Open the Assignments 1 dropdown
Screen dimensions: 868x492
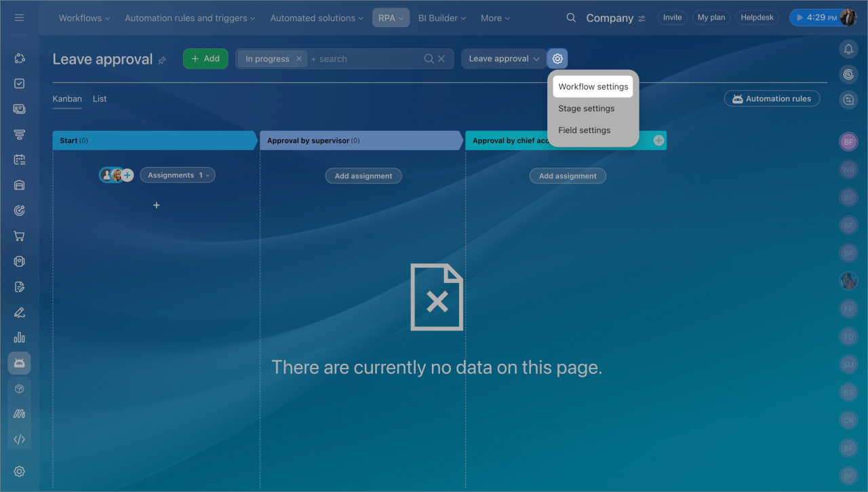pos(177,175)
